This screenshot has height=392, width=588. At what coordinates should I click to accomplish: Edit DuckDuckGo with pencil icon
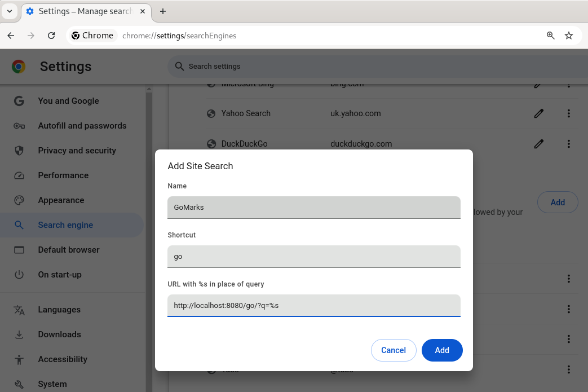(x=538, y=144)
